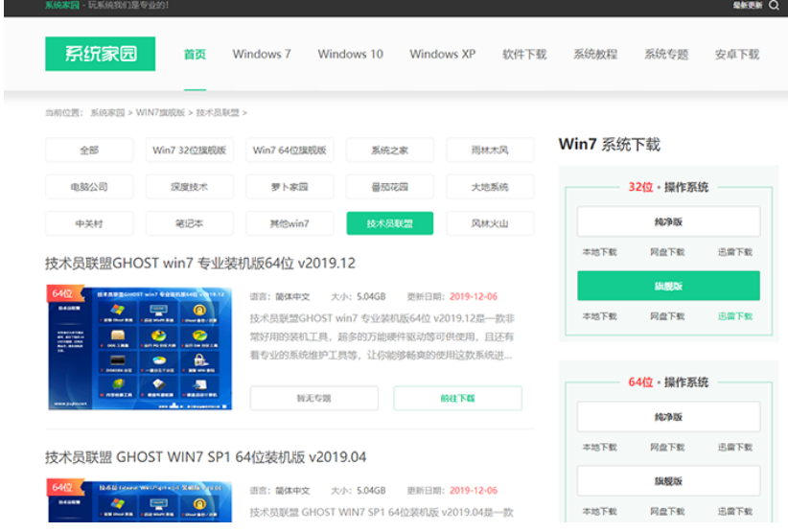Go to the Windows 10 menu item
The image size is (788, 532).
pyautogui.click(x=350, y=55)
